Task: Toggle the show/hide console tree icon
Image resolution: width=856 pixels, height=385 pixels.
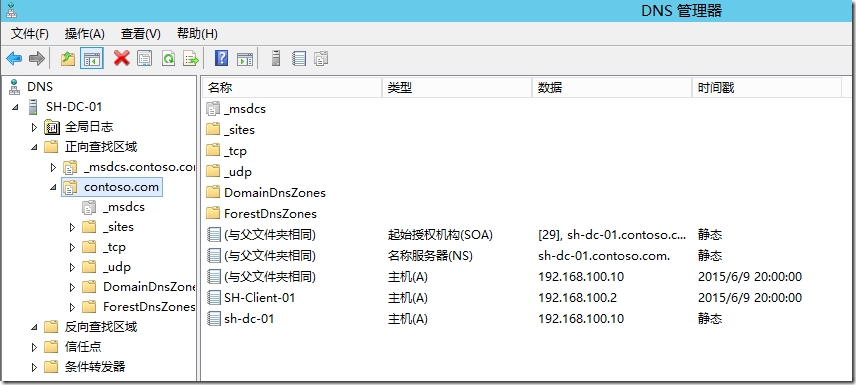Action: 92,58
